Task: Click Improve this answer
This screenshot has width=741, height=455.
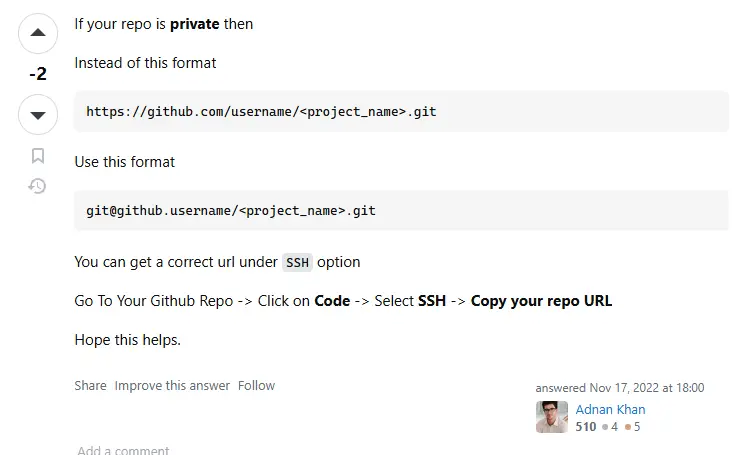Action: [x=172, y=385]
